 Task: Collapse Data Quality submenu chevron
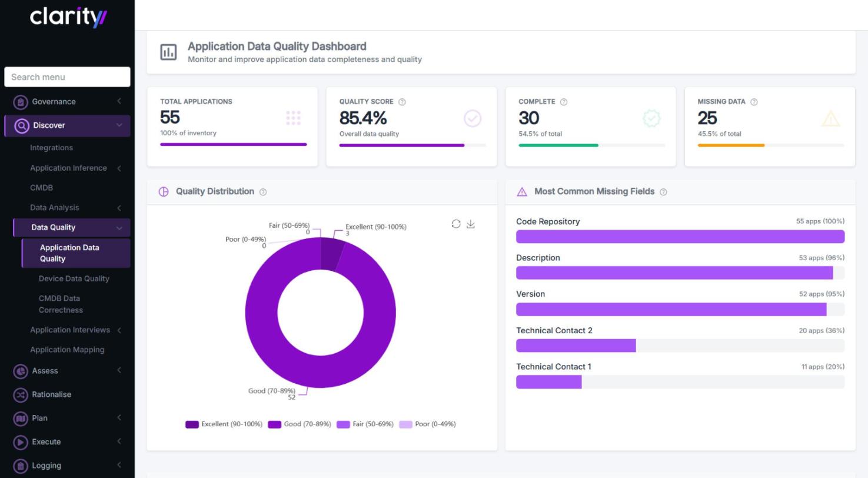click(119, 228)
